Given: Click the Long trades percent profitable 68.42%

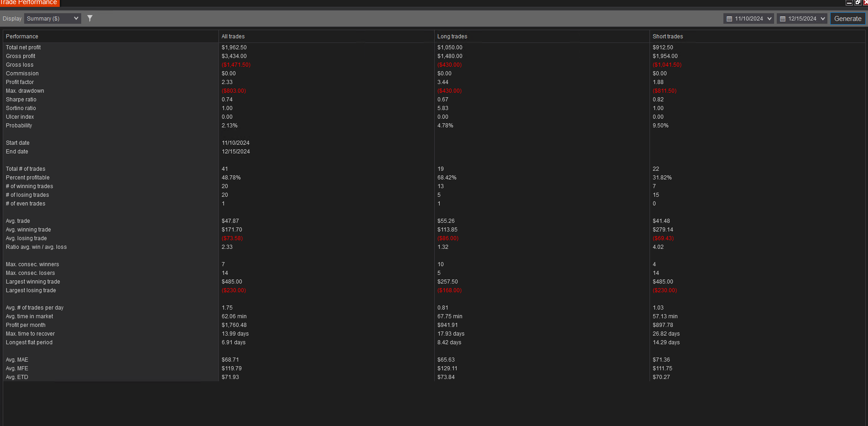Looking at the screenshot, I should (447, 178).
